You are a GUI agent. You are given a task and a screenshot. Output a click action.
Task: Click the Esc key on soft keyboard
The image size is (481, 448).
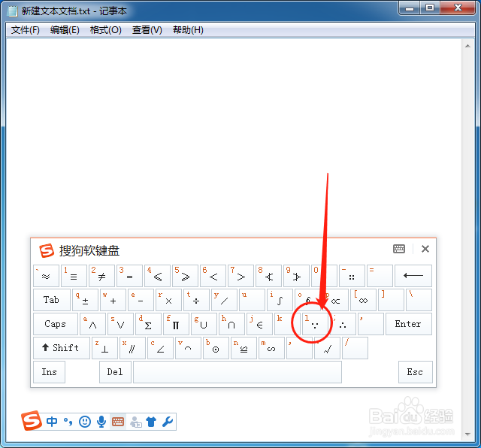pos(416,372)
